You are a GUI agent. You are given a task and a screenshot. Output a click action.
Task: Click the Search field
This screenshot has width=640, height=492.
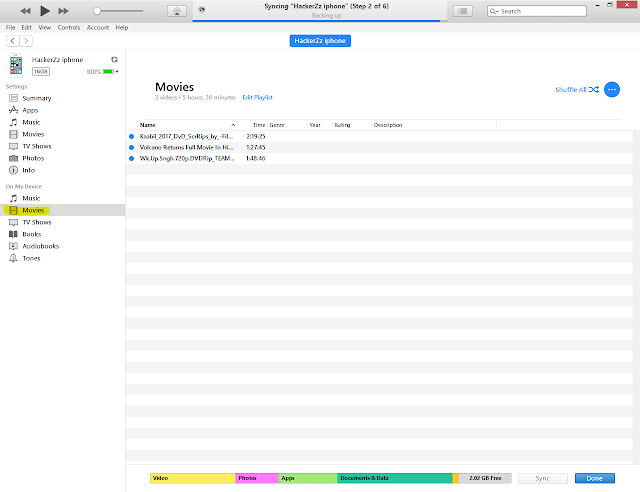pyautogui.click(x=537, y=11)
